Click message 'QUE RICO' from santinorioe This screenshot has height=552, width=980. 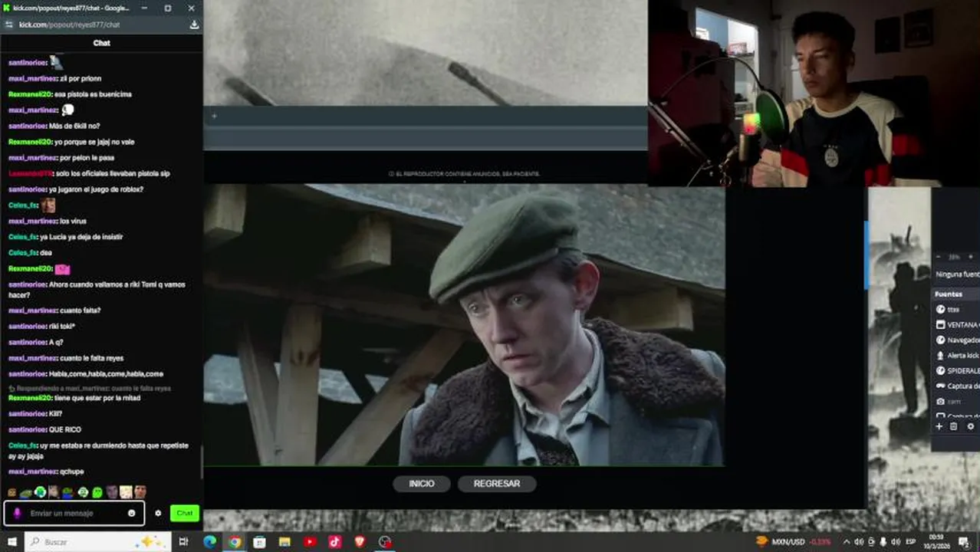tap(65, 429)
